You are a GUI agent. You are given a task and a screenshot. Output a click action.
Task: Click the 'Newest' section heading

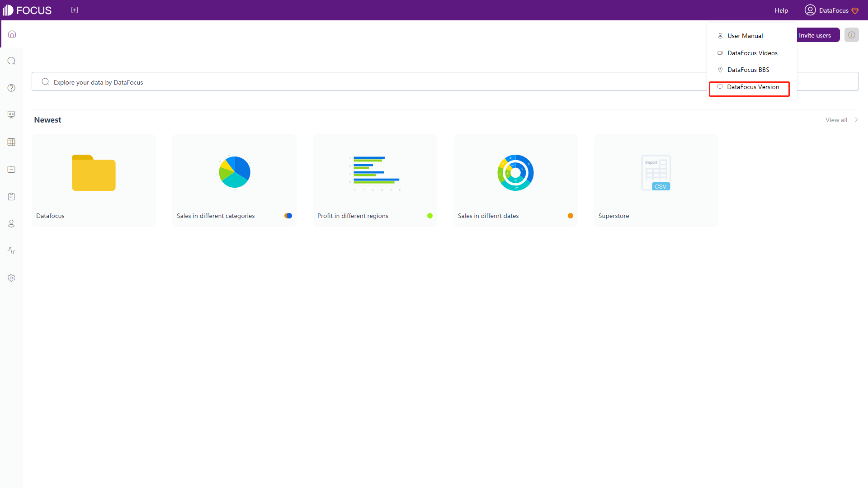[47, 120]
